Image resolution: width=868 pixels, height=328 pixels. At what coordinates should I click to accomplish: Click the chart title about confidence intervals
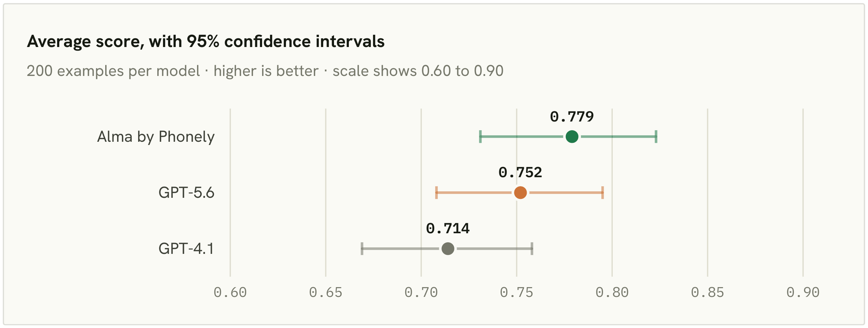pos(206,41)
